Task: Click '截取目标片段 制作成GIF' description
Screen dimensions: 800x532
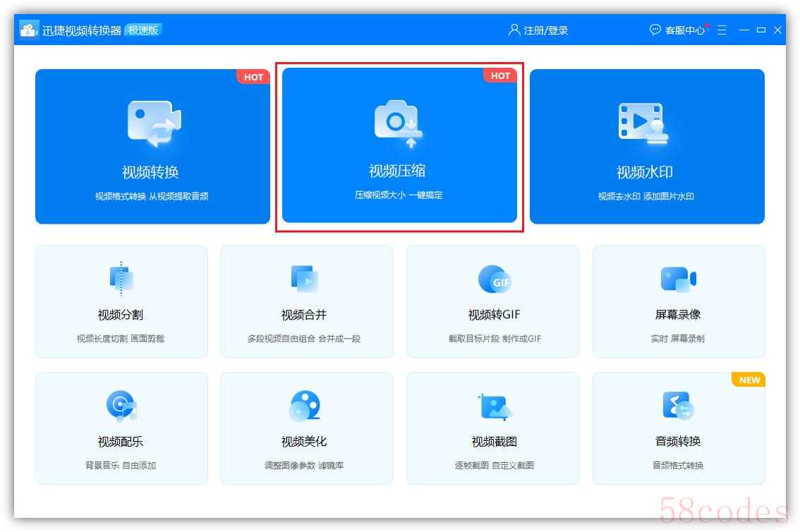Action: 495,338
